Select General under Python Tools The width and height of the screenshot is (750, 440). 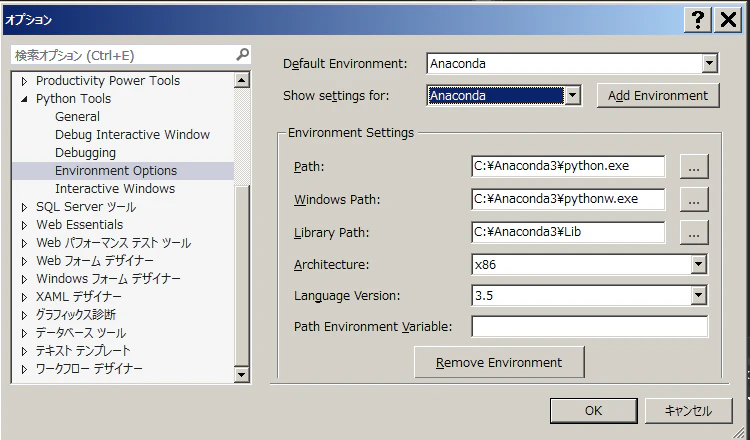(x=77, y=117)
